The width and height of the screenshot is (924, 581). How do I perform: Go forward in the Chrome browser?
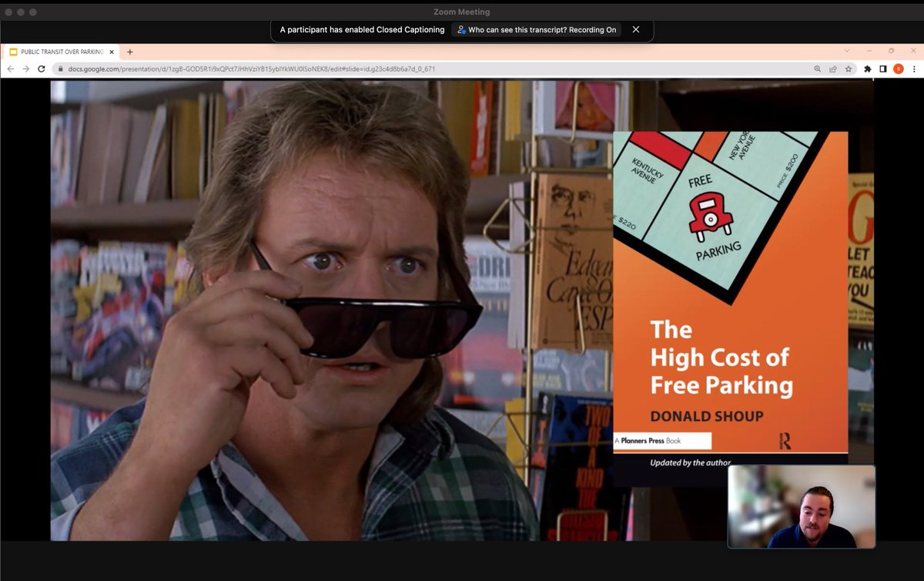click(25, 69)
